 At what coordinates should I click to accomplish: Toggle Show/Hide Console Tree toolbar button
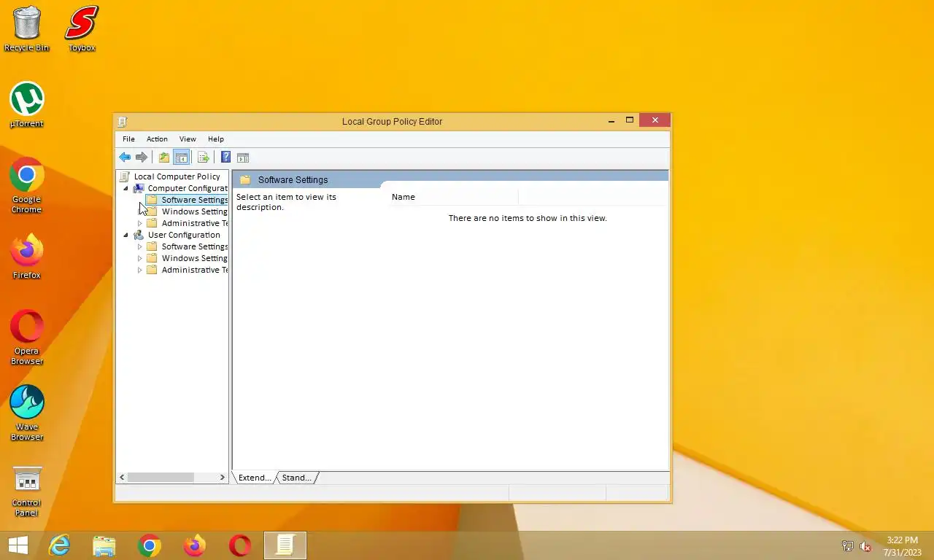point(182,157)
